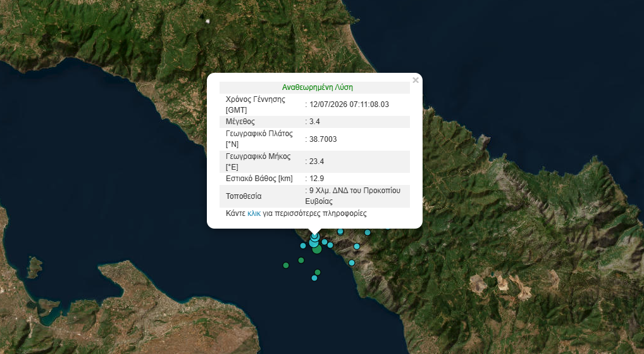
Task: Click the 'Χρόνος Γέννησης [GMT]' label
Action: [256, 104]
